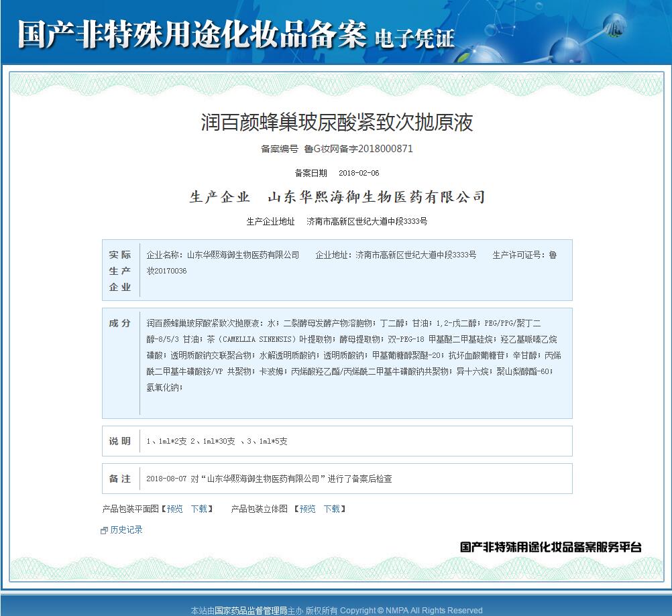Select the 说明 section label
Image resolution: width=672 pixels, height=616 pixels.
click(120, 441)
